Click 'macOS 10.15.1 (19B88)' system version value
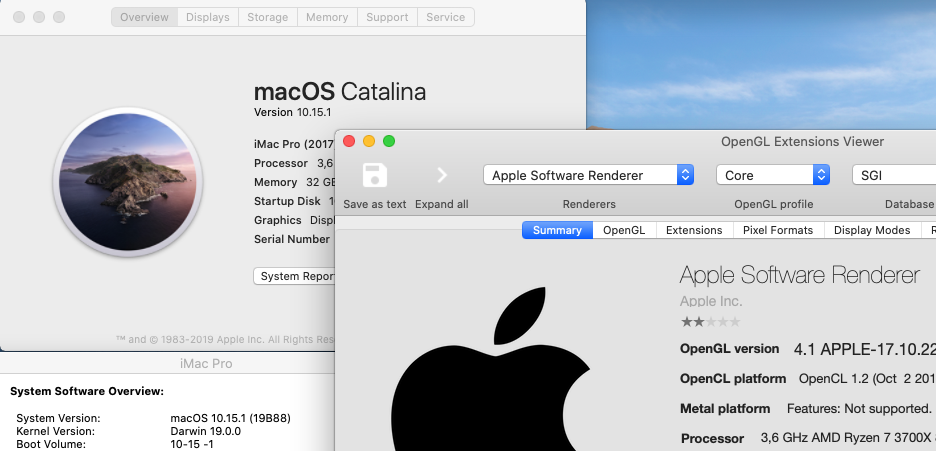The width and height of the screenshot is (936, 451). coord(230,418)
